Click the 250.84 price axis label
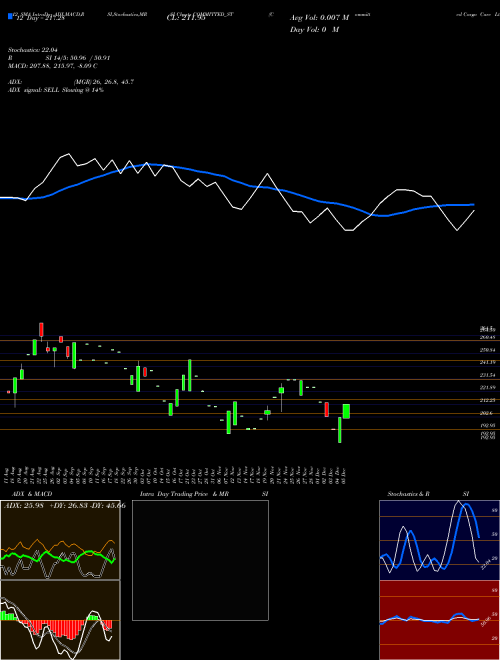 tap(488, 350)
